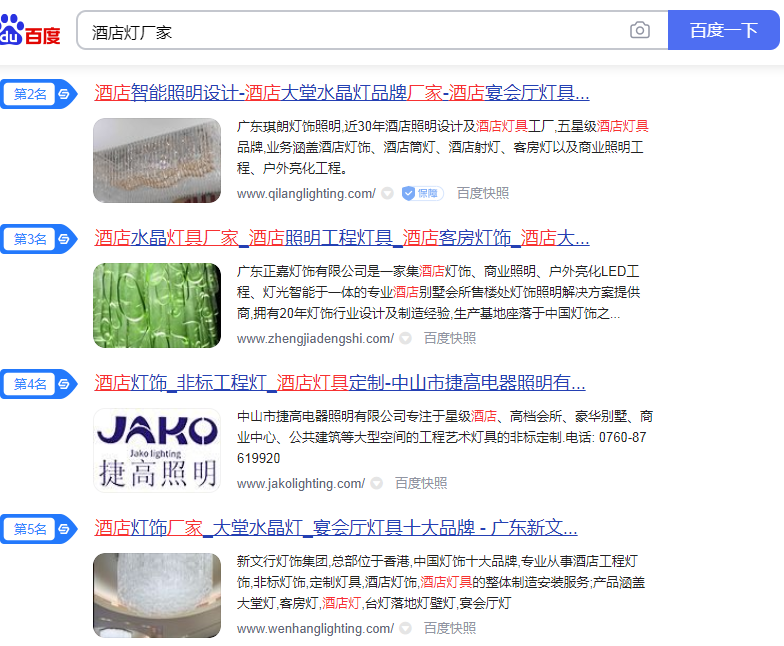Expand dropdown arrow beside qilanglighting.com
Screen dimensions: 784x646
(388, 193)
